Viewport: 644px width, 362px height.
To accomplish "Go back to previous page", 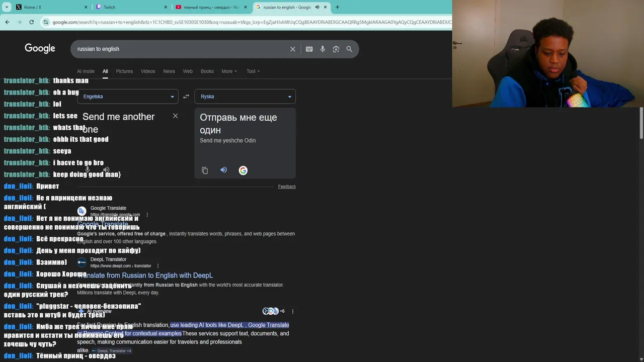I will pyautogui.click(x=7, y=22).
